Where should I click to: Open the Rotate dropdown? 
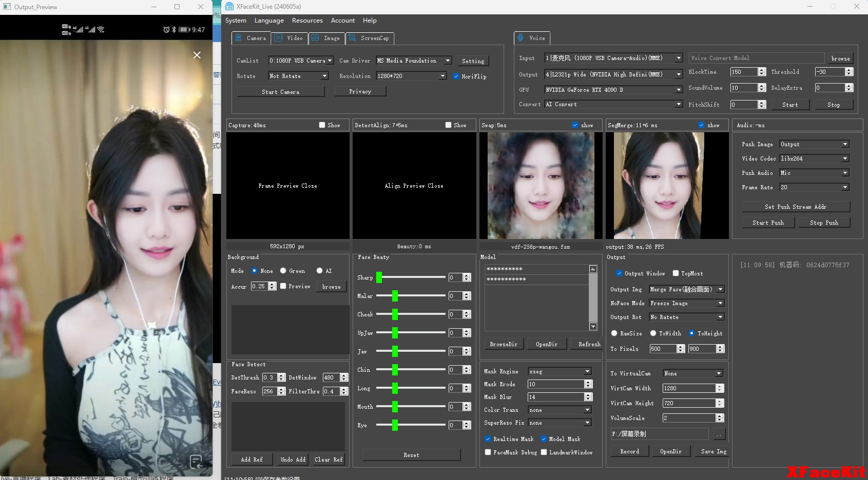coord(298,76)
